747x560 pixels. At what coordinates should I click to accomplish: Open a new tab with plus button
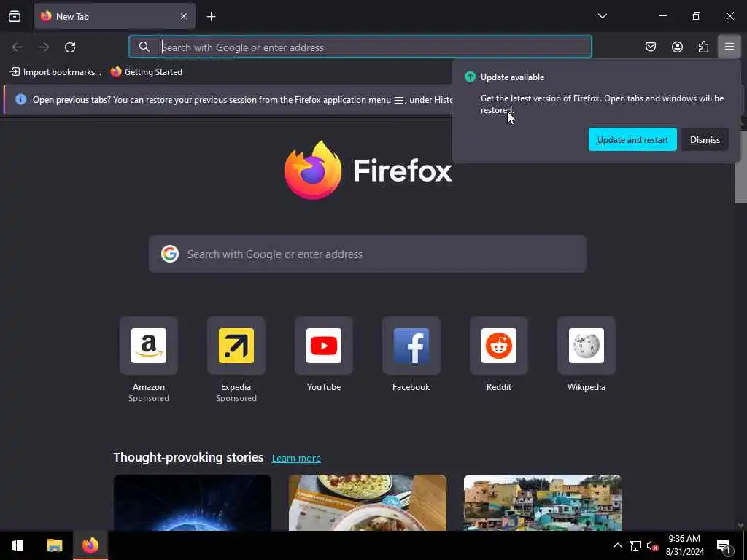tap(211, 17)
